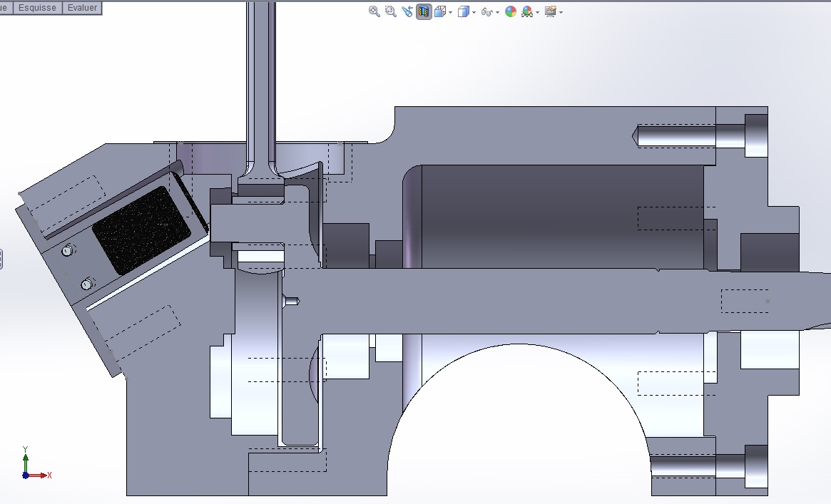Expand the Apply Scene dropdown arrow

point(536,12)
